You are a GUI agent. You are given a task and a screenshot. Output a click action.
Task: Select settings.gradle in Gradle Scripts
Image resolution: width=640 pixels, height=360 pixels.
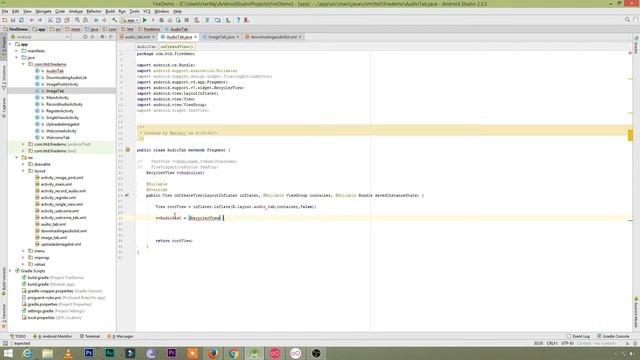40,311
